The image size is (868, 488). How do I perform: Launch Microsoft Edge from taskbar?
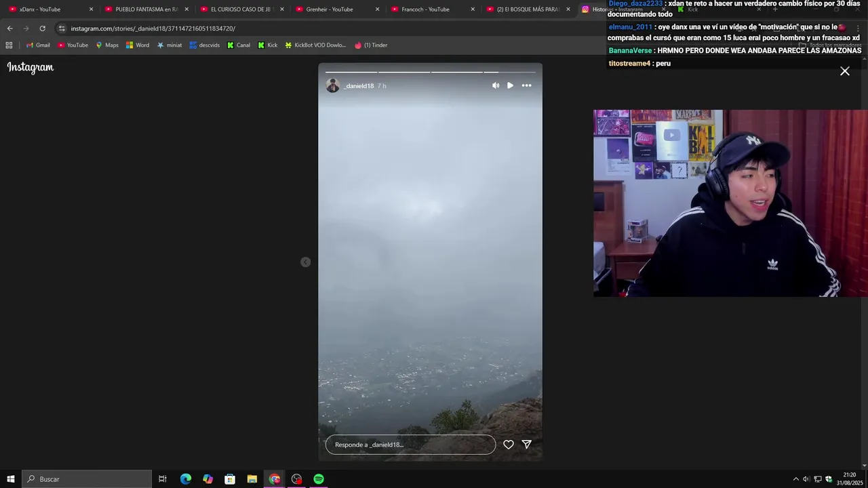coord(186,479)
